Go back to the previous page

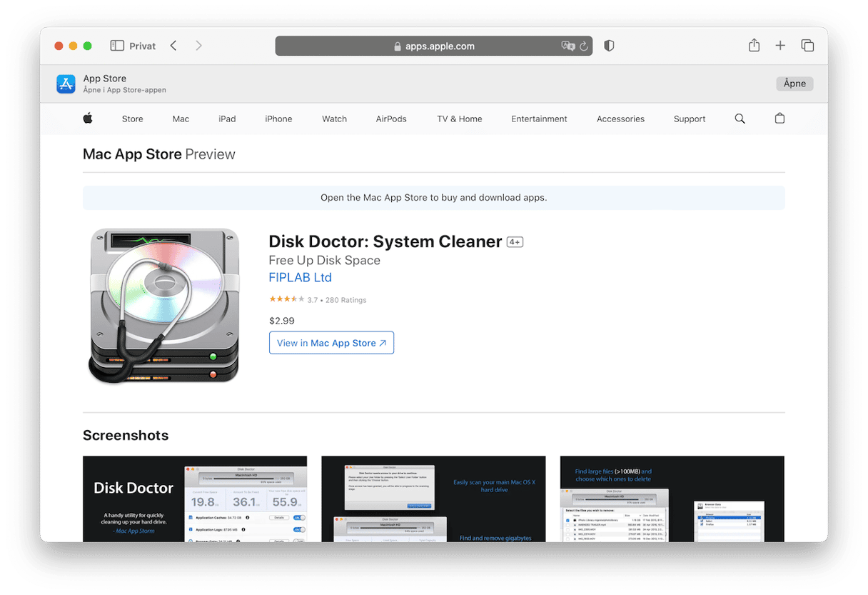pyautogui.click(x=173, y=46)
